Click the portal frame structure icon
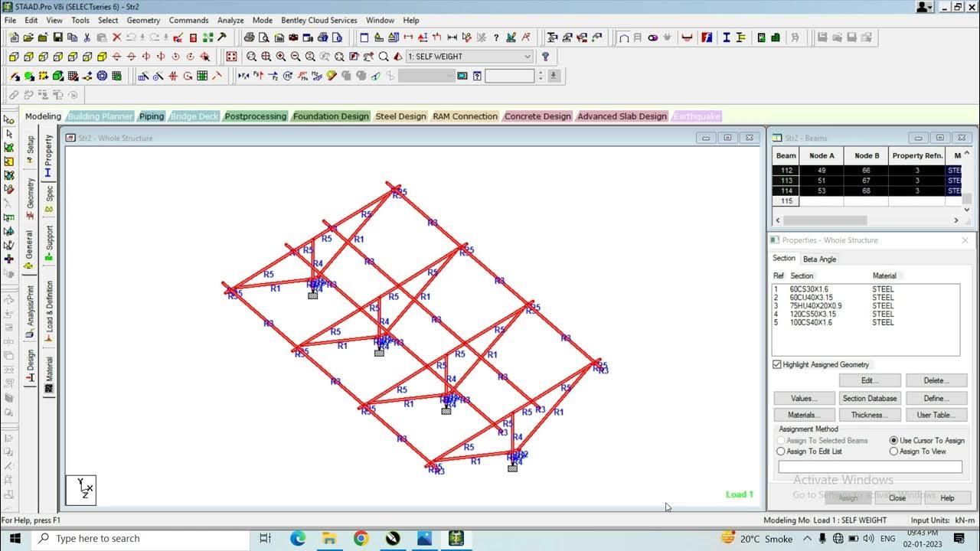This screenshot has height=551, width=980. [624, 37]
